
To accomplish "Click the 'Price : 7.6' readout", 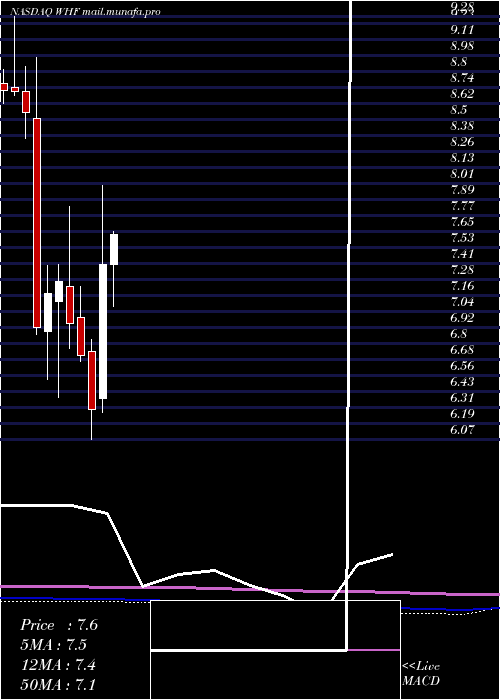I will [x=59, y=625].
